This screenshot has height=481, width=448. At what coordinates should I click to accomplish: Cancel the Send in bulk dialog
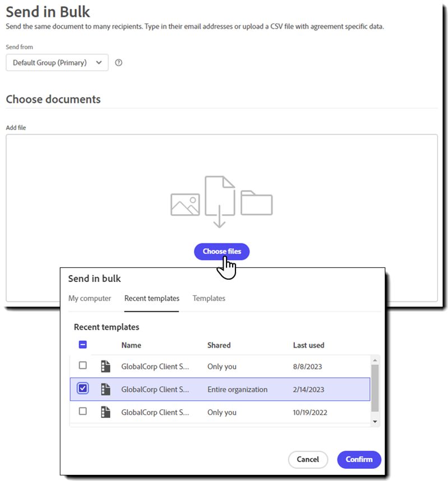tap(308, 459)
